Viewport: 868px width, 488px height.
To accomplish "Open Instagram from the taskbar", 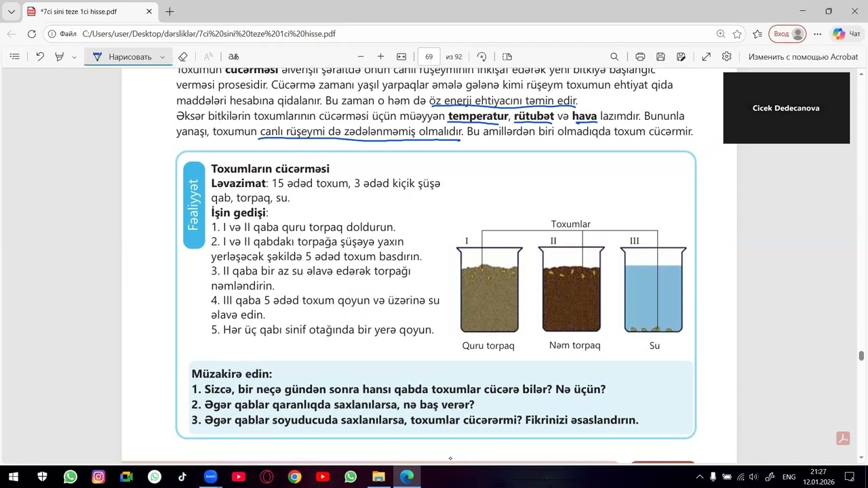I will 98,477.
